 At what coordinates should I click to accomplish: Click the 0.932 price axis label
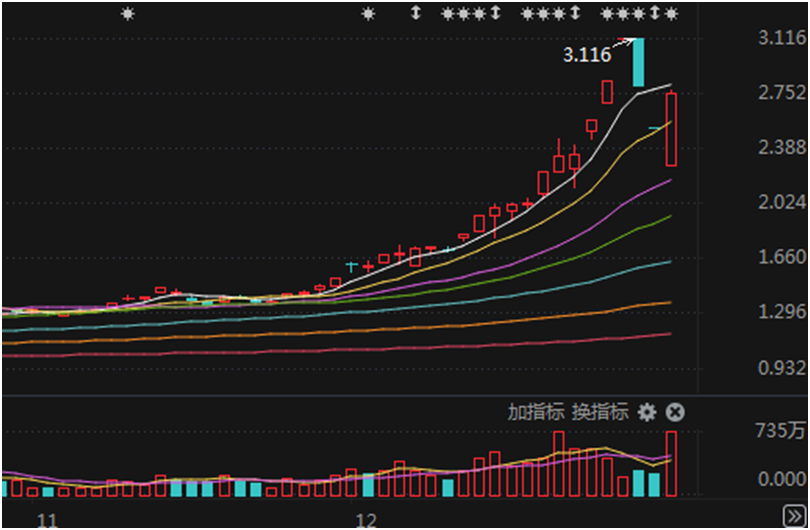click(x=782, y=368)
